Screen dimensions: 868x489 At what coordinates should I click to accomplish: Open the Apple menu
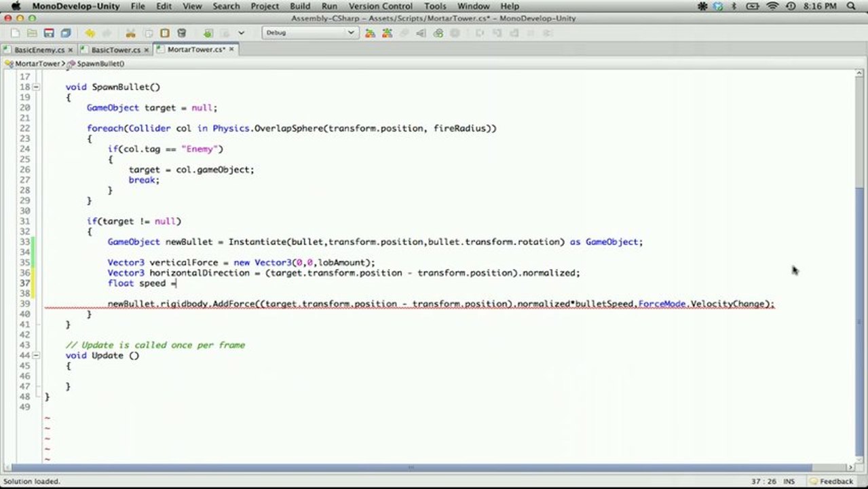pos(16,6)
